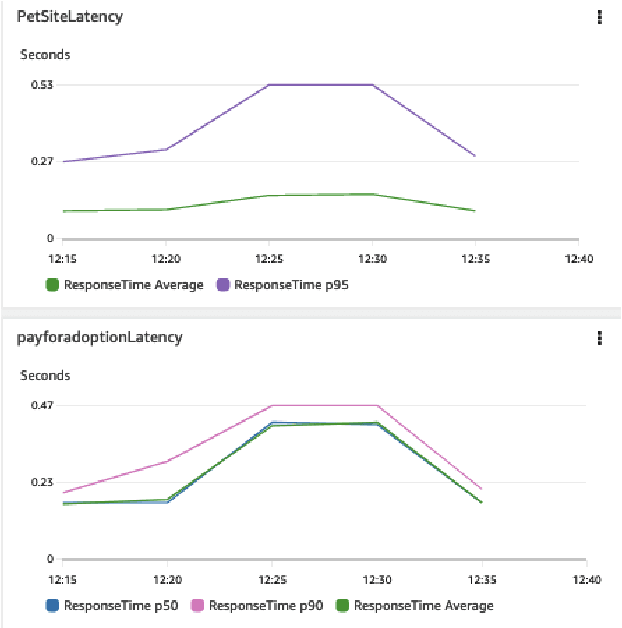Click the green Average swatch in PetSiteLatency legend
This screenshot has height=628, width=622.
click(53, 285)
